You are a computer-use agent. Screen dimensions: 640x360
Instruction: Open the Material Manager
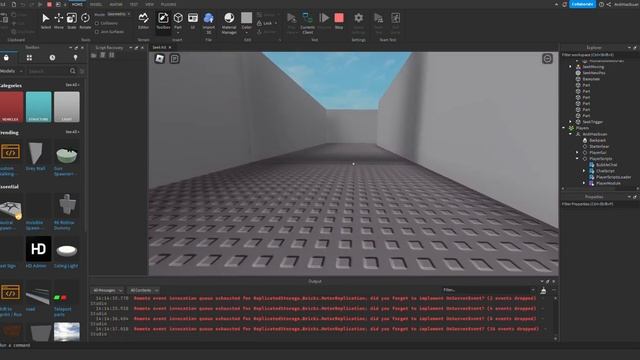229,22
